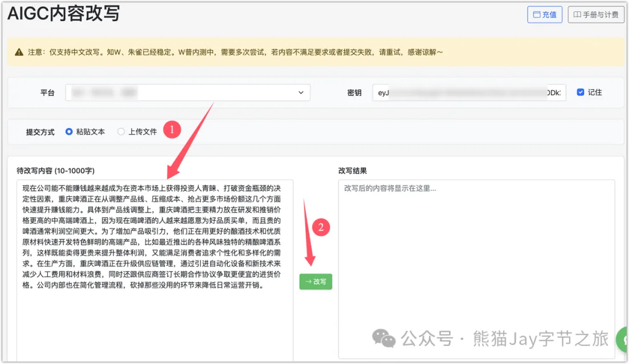The image size is (629, 364).
Task: Toggle the 记住 remember checkbox
Action: point(580,92)
